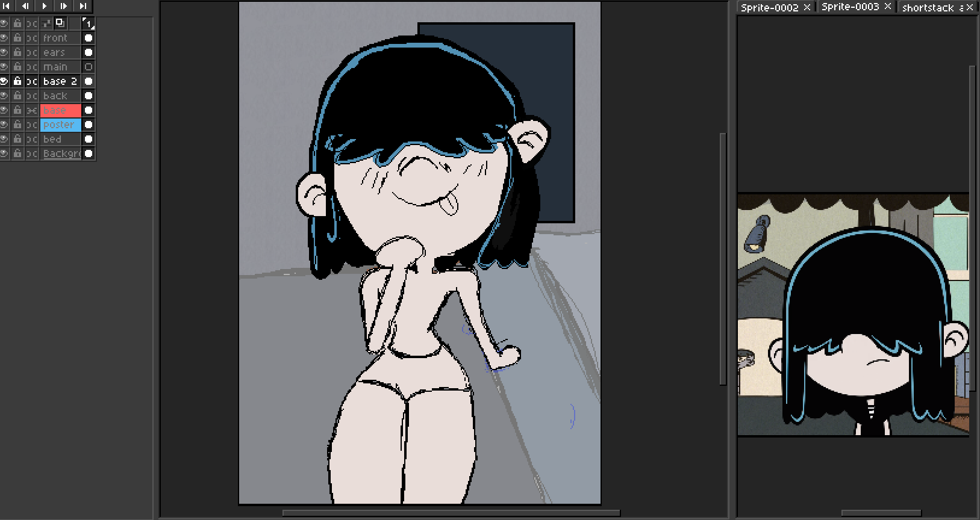Click main canvas horizontal scrollbar
This screenshot has width=980, height=520.
[451, 513]
